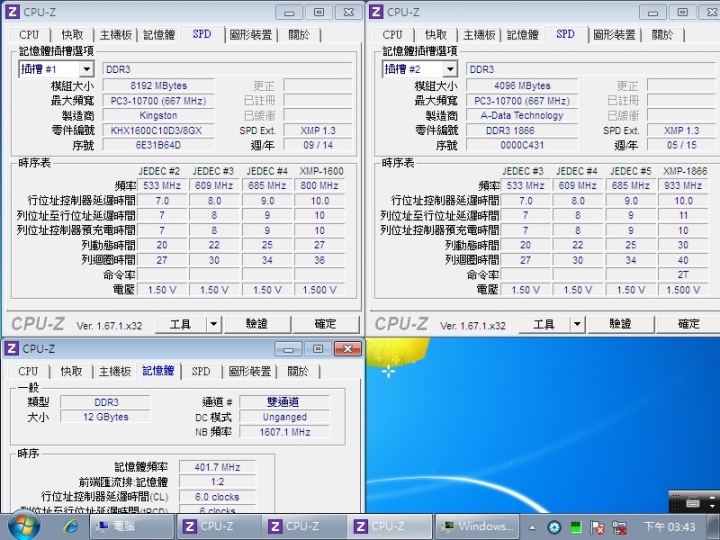Select 關於 tab in bottom window

coord(298,371)
